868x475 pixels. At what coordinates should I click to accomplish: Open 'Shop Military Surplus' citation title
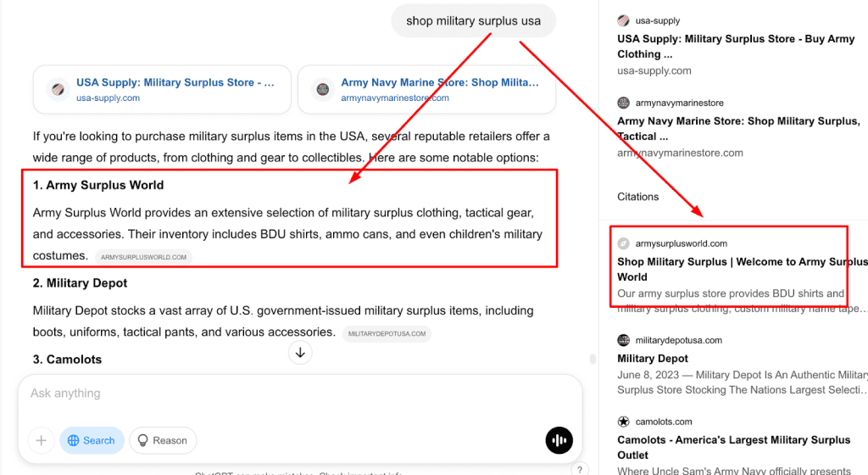[x=743, y=269]
